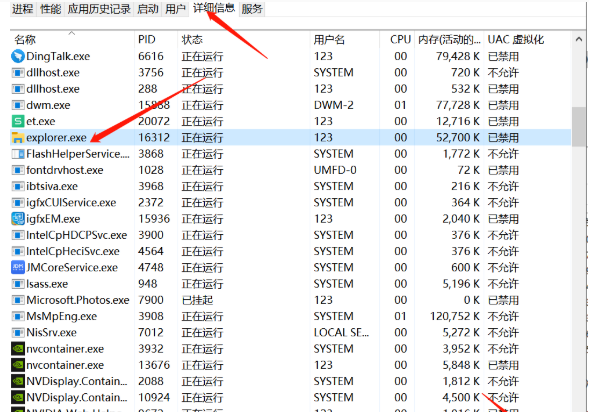Switch to the 进程 tab
The width and height of the screenshot is (589, 412).
[23, 9]
